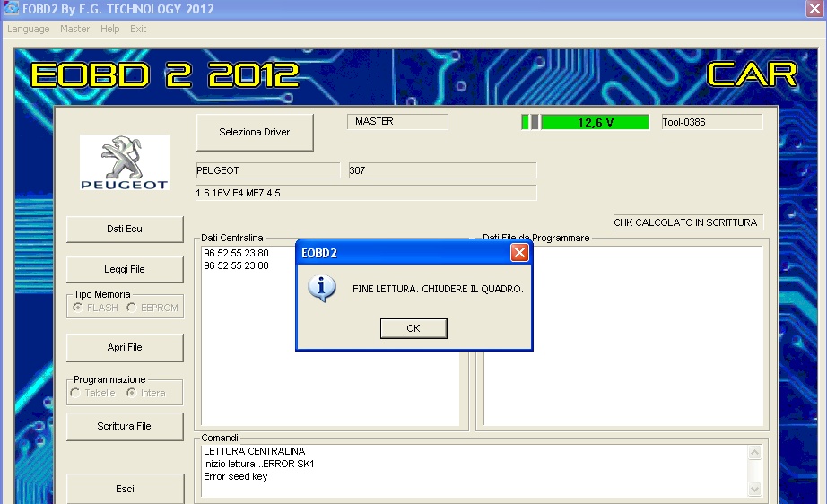Screen dimensions: 827x504
Task: Click the Dati Ecu button
Action: pos(125,229)
